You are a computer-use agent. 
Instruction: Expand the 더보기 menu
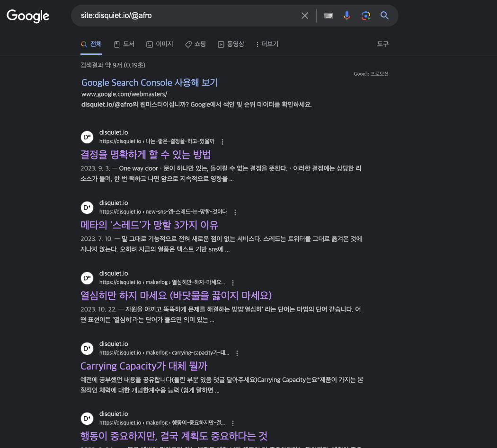point(267,44)
